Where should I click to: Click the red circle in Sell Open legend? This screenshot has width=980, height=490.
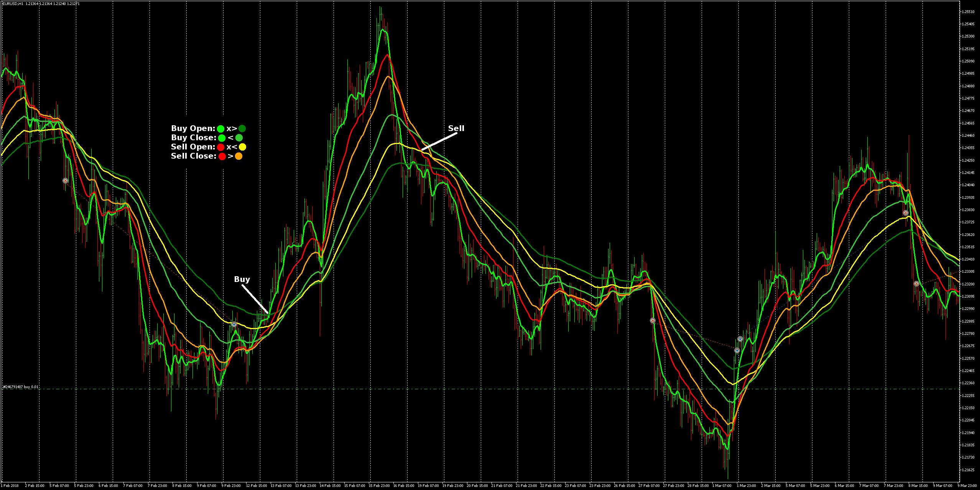[220, 147]
